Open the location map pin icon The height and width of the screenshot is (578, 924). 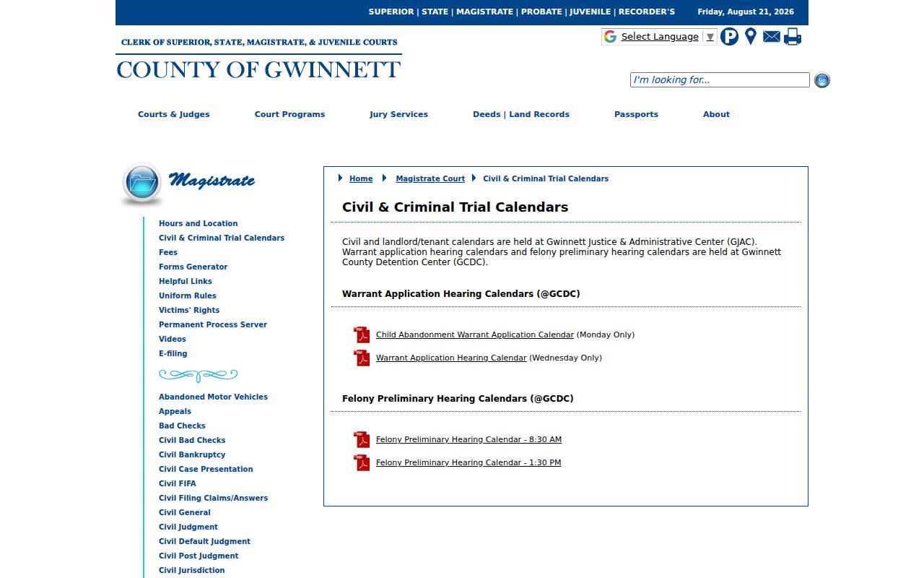coord(751,37)
